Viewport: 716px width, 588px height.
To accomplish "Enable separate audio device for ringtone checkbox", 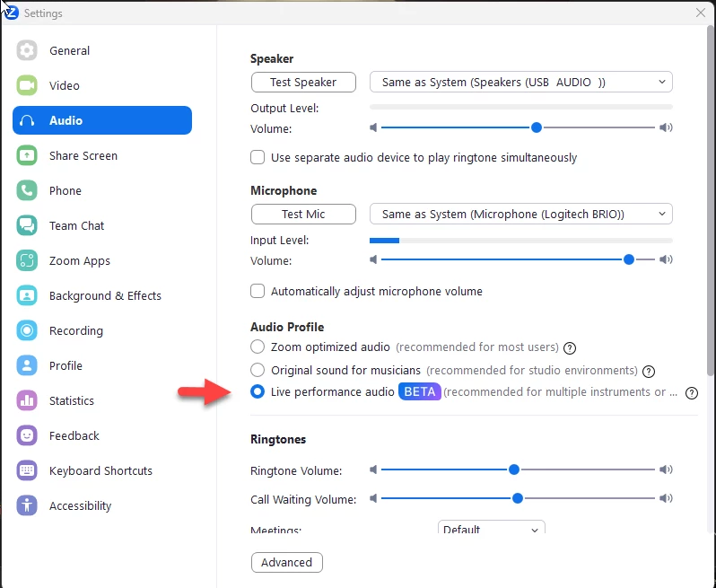I will [x=258, y=157].
